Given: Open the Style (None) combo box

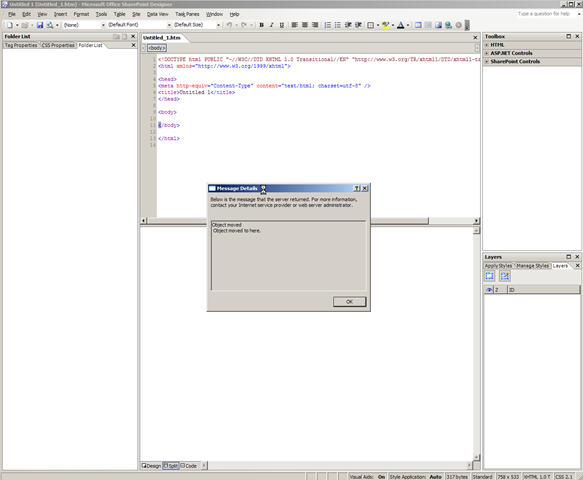Looking at the screenshot, I should tap(84, 25).
